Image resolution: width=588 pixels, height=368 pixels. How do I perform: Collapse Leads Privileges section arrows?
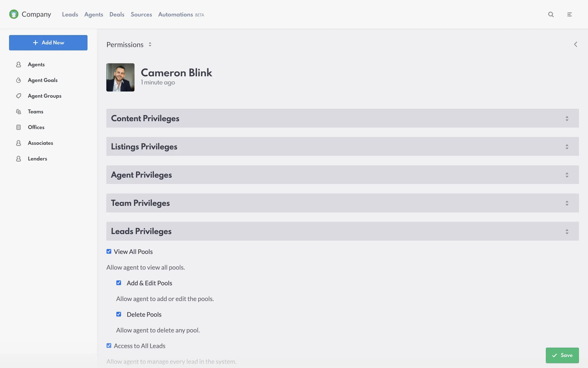pyautogui.click(x=567, y=232)
